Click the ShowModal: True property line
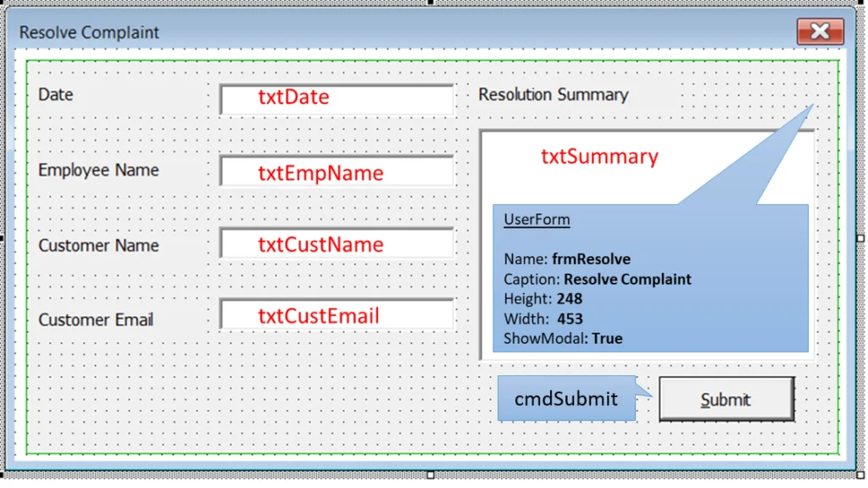 point(563,338)
